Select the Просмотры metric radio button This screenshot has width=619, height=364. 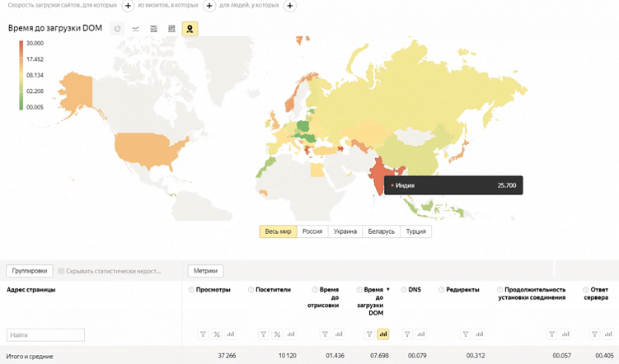pyautogui.click(x=192, y=290)
